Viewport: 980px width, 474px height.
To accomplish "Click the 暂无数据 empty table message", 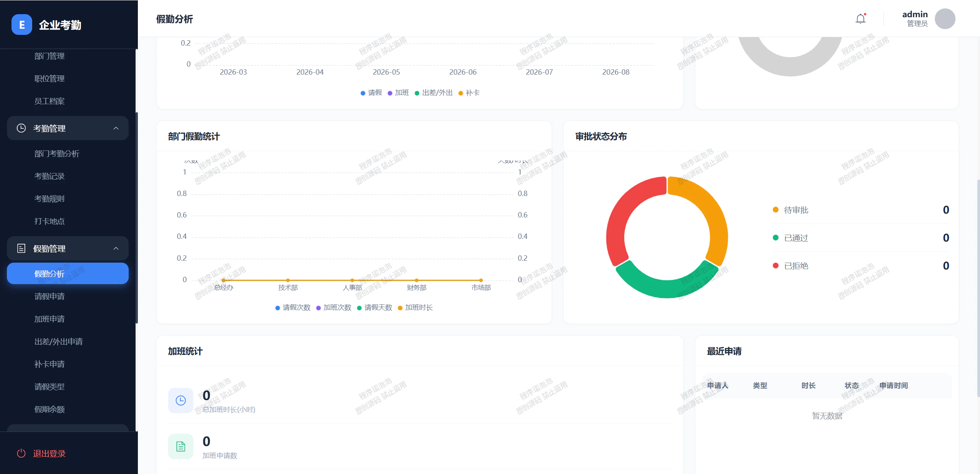I will 827,416.
